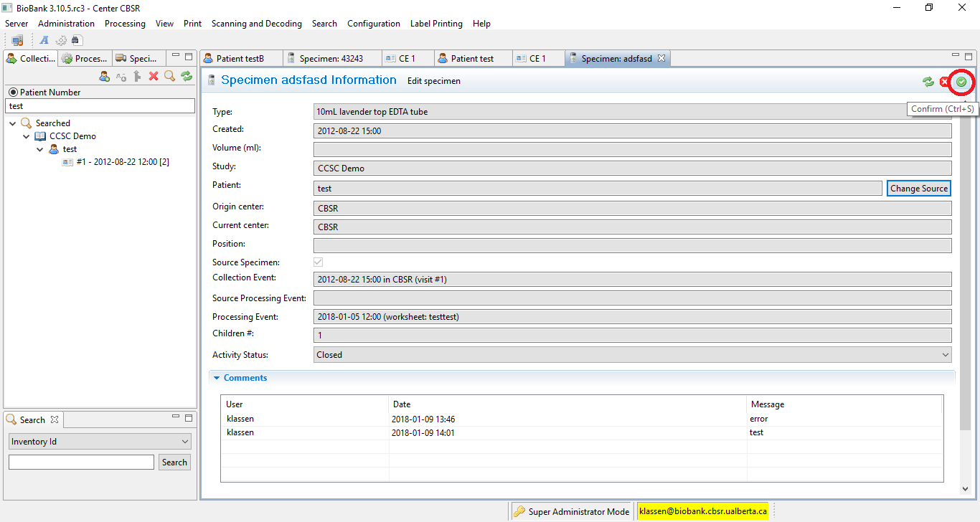Click the binoculars search toolbar icon

click(x=76, y=40)
